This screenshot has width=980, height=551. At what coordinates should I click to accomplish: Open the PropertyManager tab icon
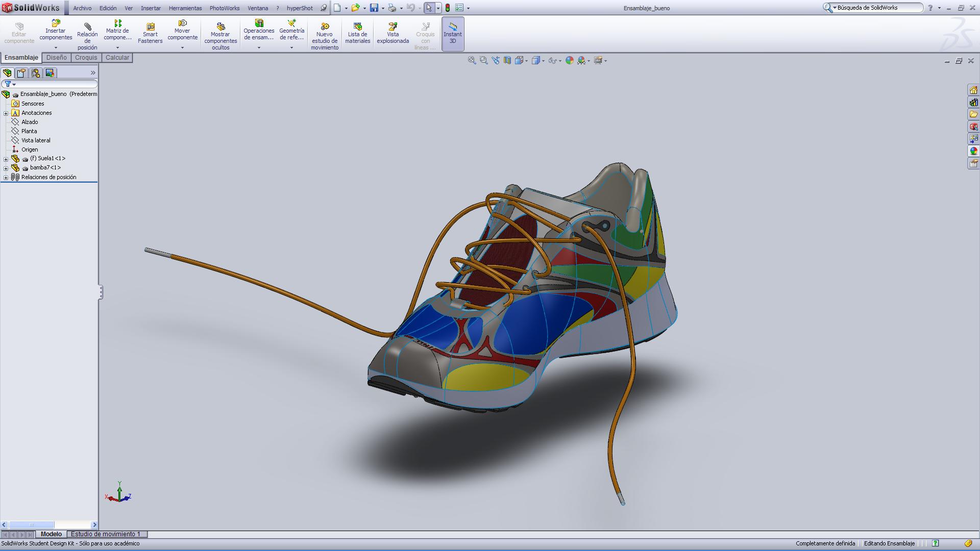tap(21, 73)
